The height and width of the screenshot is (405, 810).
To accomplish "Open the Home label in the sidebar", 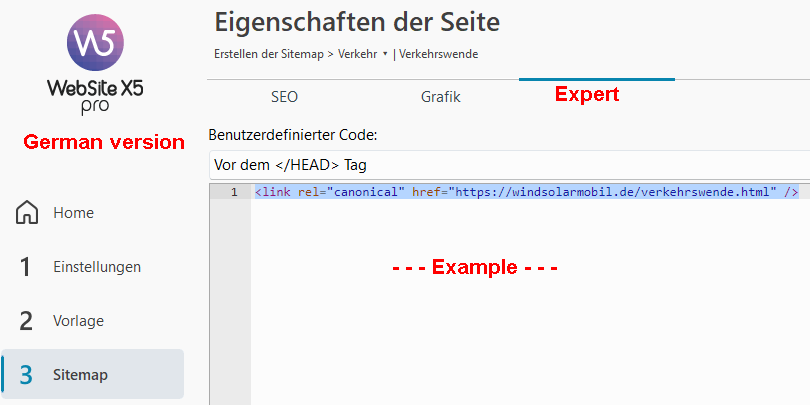I will coord(74,213).
